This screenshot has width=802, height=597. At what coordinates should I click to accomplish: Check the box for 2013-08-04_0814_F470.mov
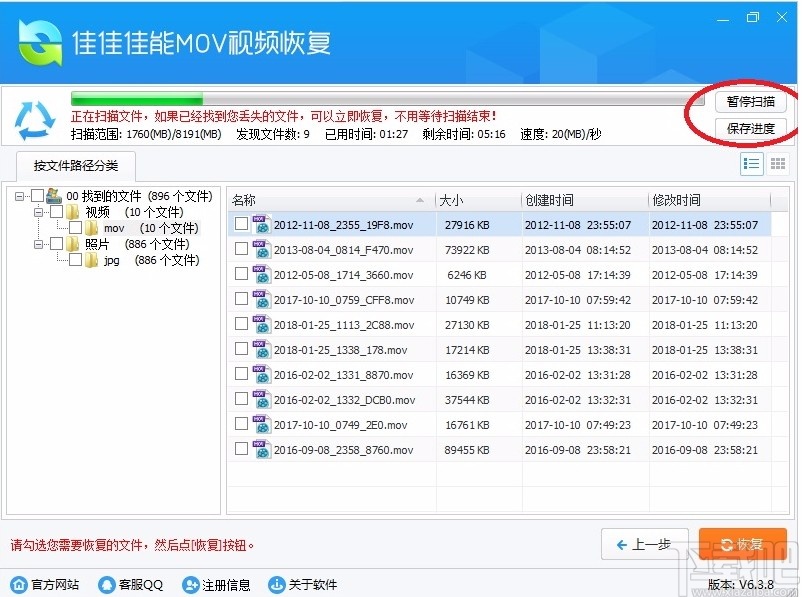tap(241, 251)
